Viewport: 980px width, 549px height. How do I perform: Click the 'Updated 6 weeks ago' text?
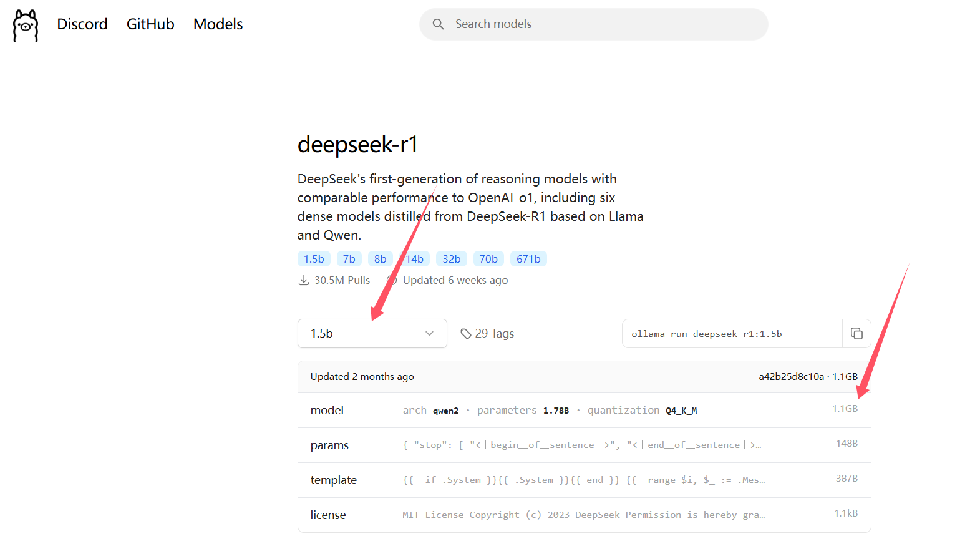455,280
